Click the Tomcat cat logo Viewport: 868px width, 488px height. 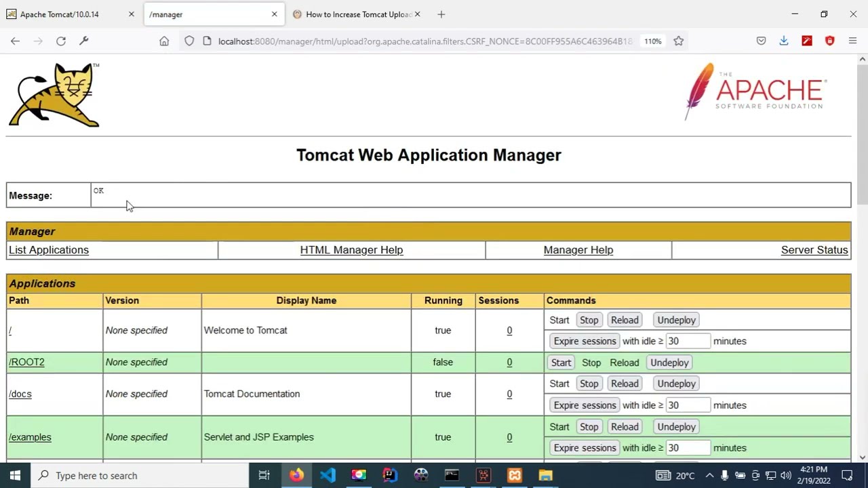54,95
